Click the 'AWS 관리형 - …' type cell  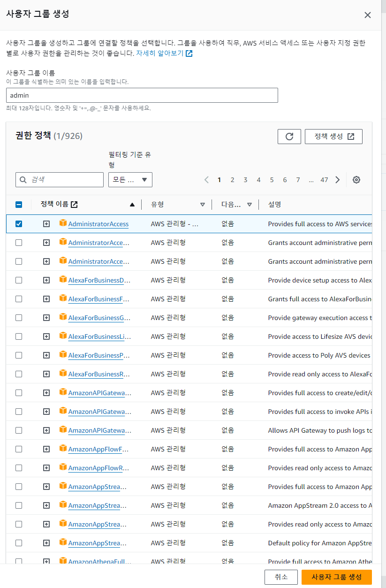click(175, 224)
